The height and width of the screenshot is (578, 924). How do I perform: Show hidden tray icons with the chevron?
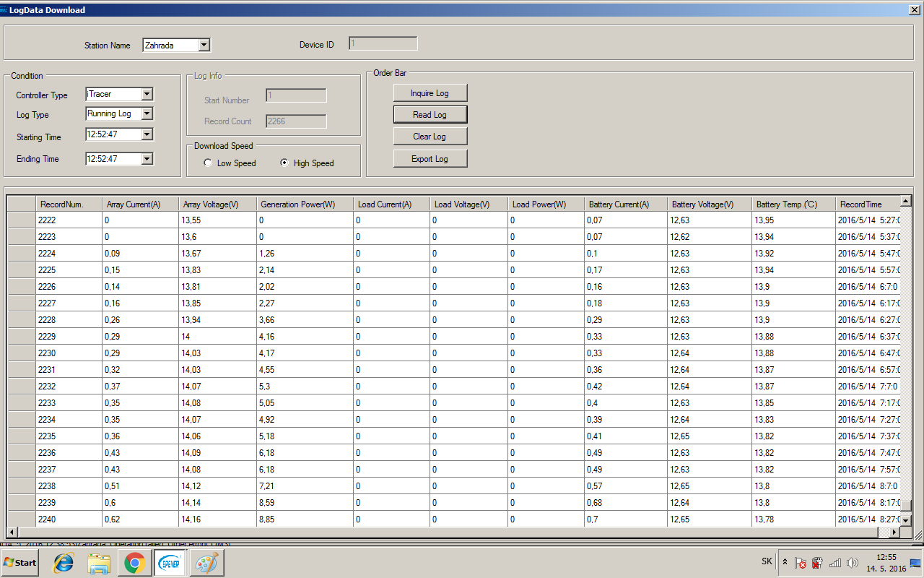coord(785,562)
